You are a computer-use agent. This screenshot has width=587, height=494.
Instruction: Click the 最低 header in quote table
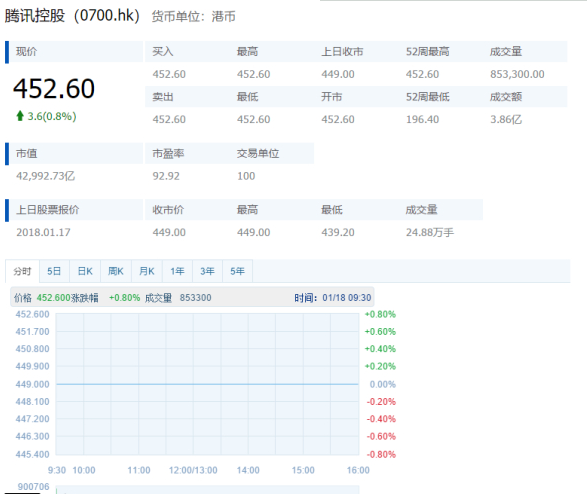click(x=247, y=97)
